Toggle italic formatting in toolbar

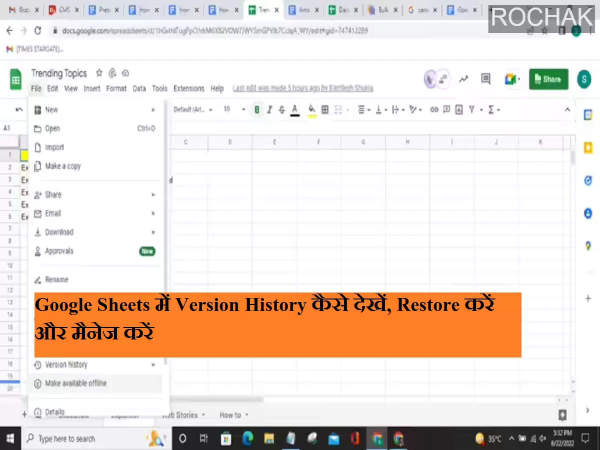tap(270, 109)
